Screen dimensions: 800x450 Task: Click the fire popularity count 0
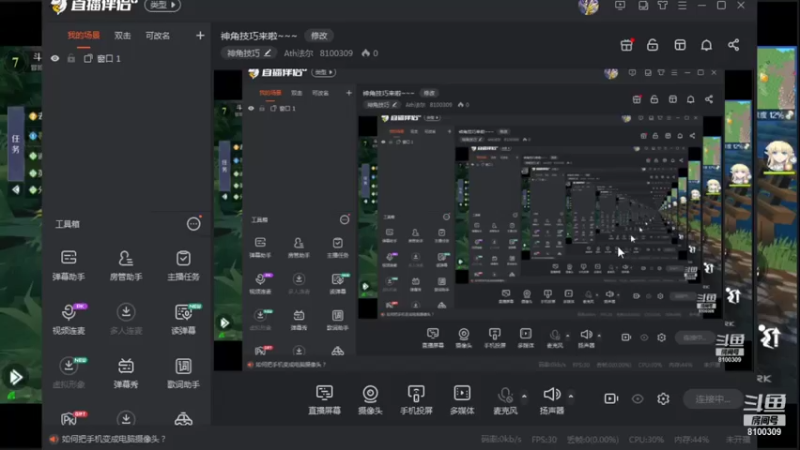tap(370, 53)
